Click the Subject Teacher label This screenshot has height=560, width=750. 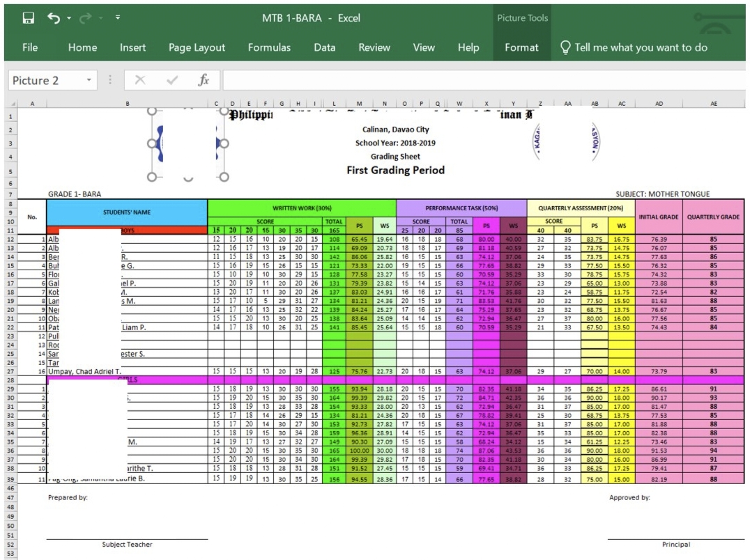(x=127, y=544)
